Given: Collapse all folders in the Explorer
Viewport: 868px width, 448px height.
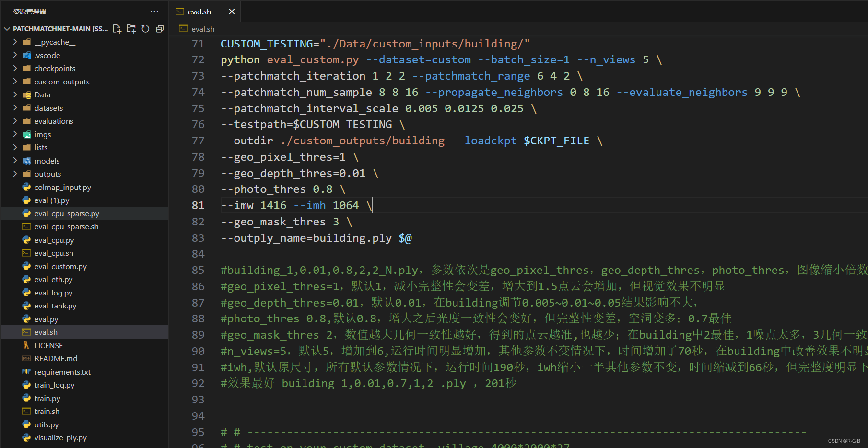Looking at the screenshot, I should 160,29.
